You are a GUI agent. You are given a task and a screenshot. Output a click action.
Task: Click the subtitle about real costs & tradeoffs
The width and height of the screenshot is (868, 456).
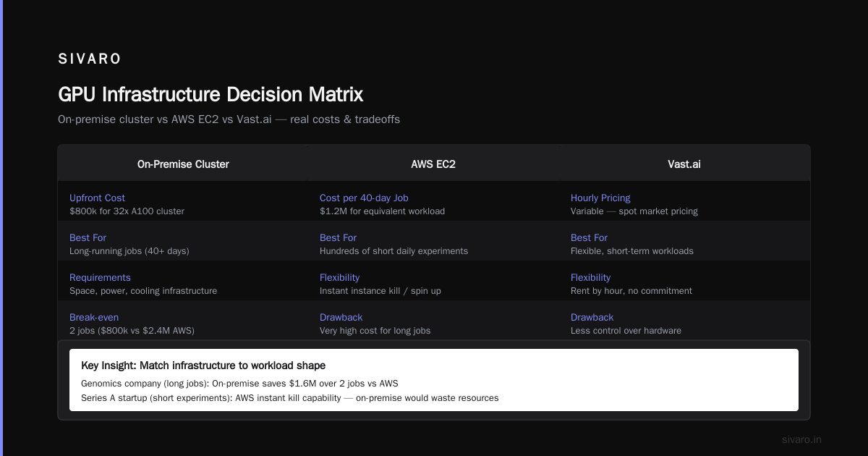(229, 119)
